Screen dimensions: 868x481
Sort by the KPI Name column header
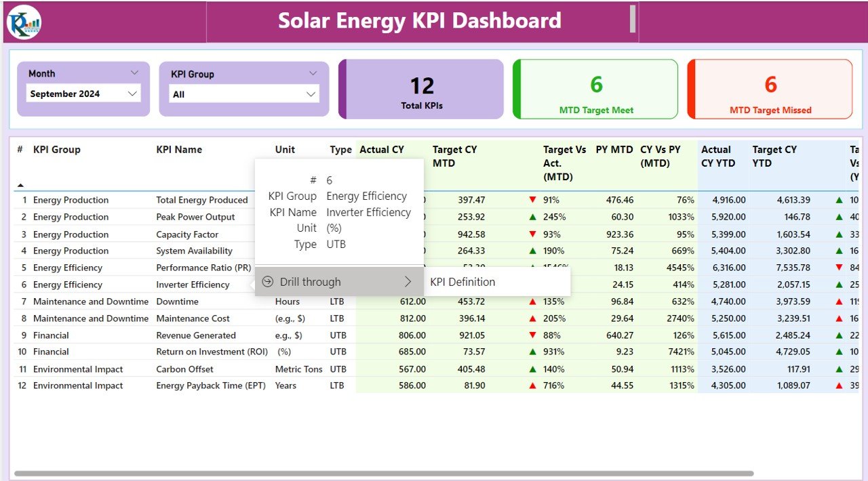(179, 150)
